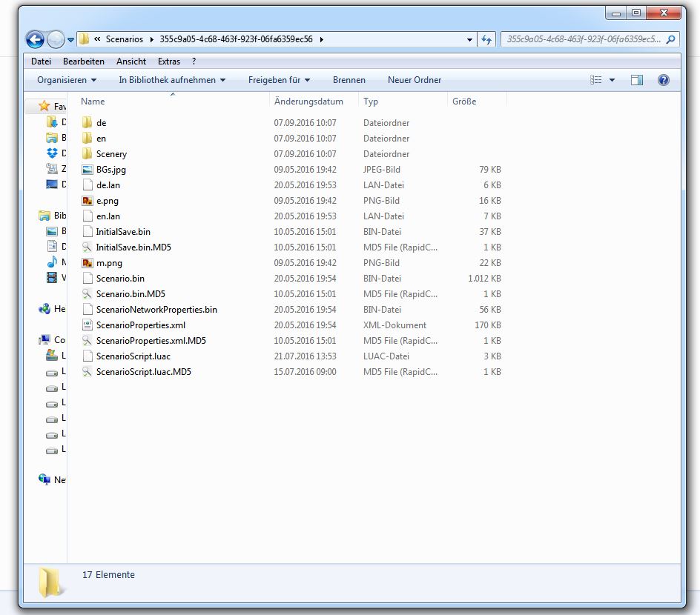Select the Scenario.bin.MD5 file icon
Image resolution: width=700 pixels, height=615 pixels.
click(x=87, y=294)
